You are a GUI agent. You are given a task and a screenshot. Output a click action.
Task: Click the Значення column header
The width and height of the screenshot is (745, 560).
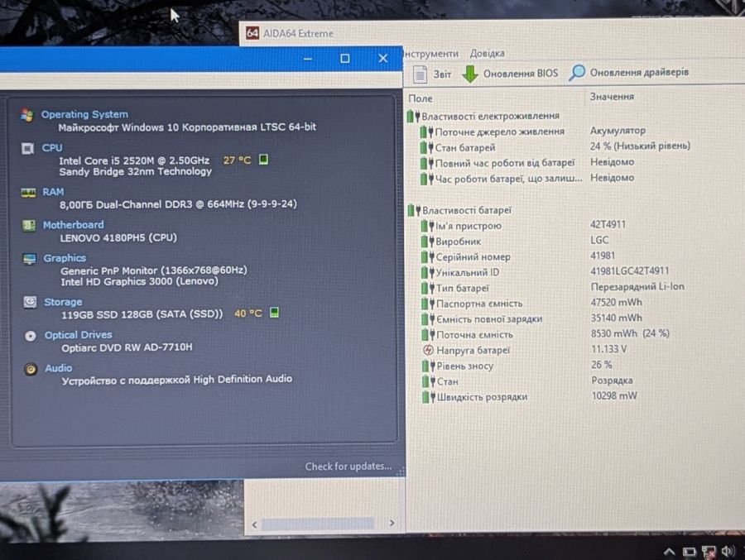(612, 97)
